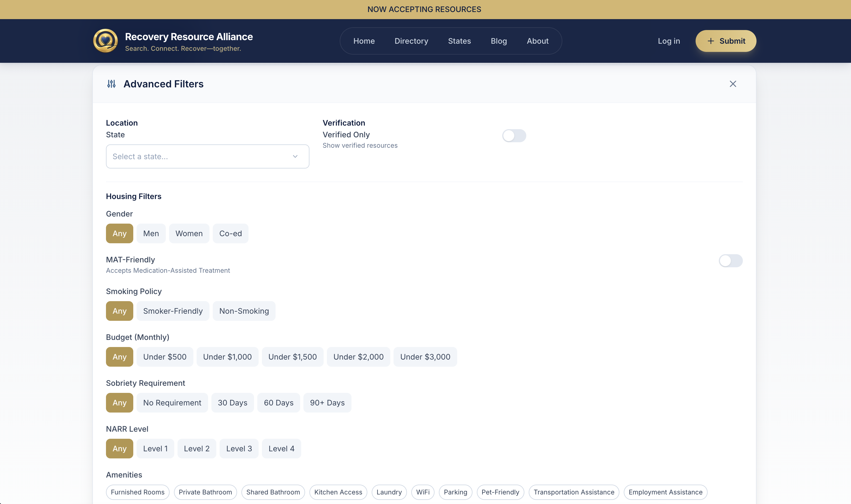Click the Log in link

click(669, 41)
